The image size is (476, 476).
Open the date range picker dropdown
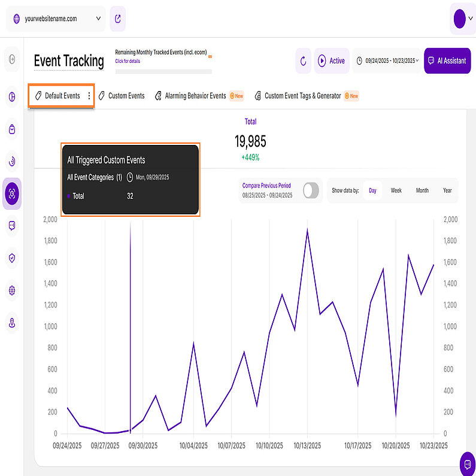386,60
